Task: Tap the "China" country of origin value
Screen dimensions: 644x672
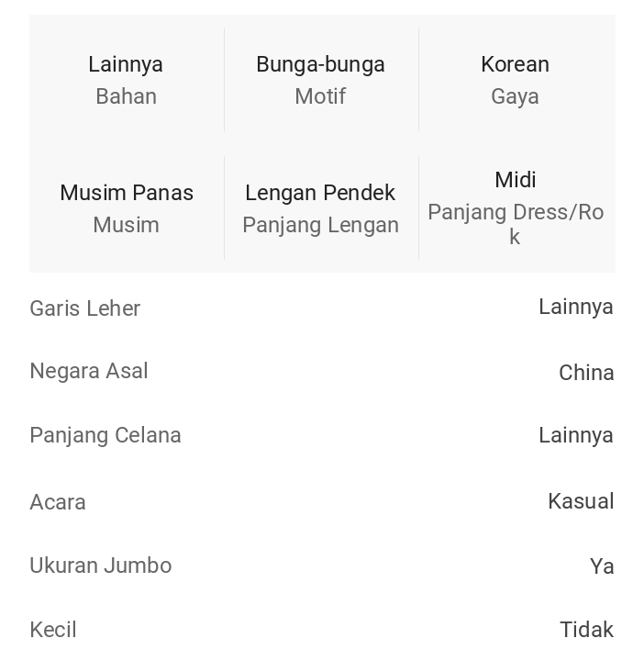Action: point(586,373)
